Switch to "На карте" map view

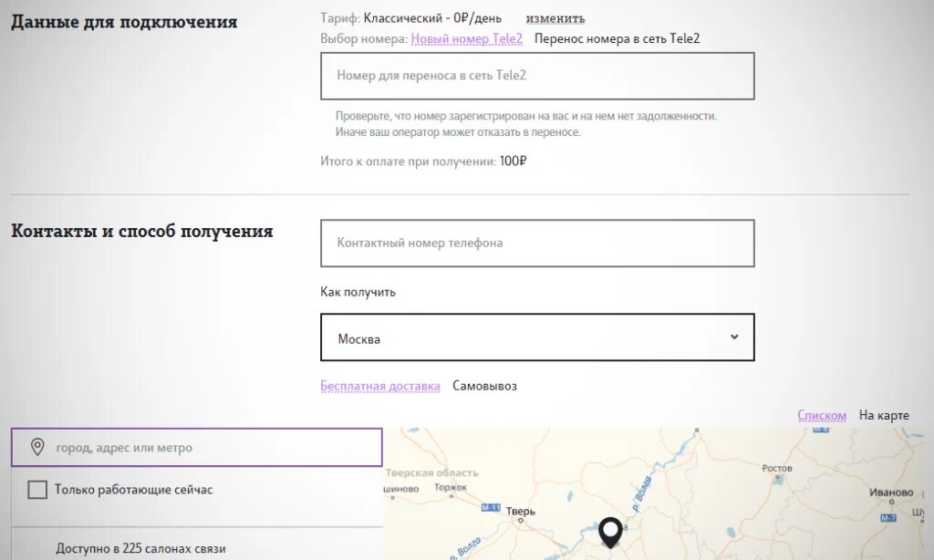pyautogui.click(x=884, y=415)
